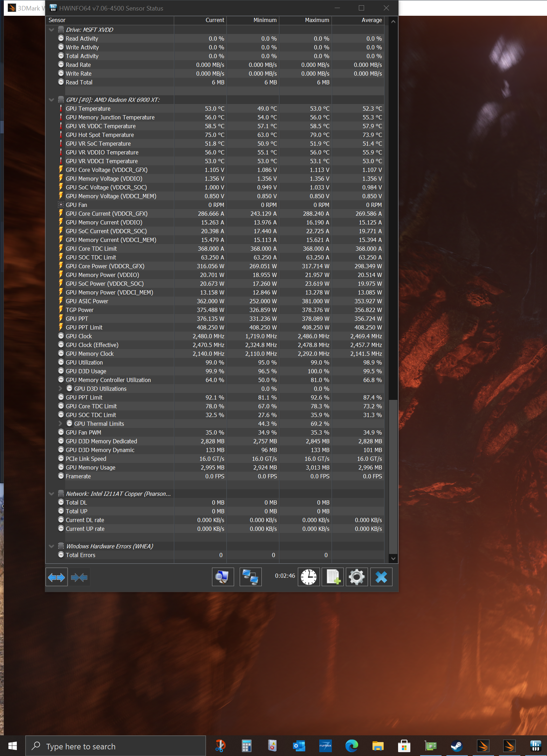
Task: Collapse the GPU [#0] AMD Radeon RX 6900 XT group
Action: [x=52, y=100]
